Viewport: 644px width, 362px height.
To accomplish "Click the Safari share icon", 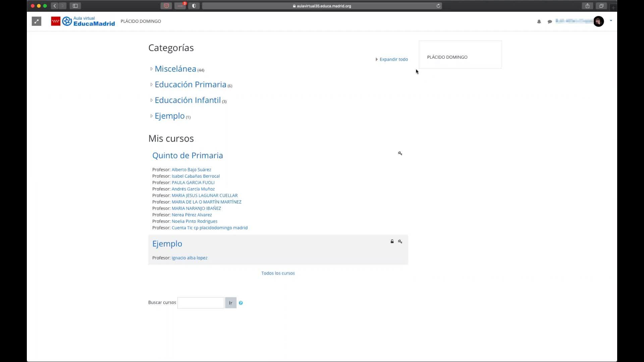I will (587, 6).
